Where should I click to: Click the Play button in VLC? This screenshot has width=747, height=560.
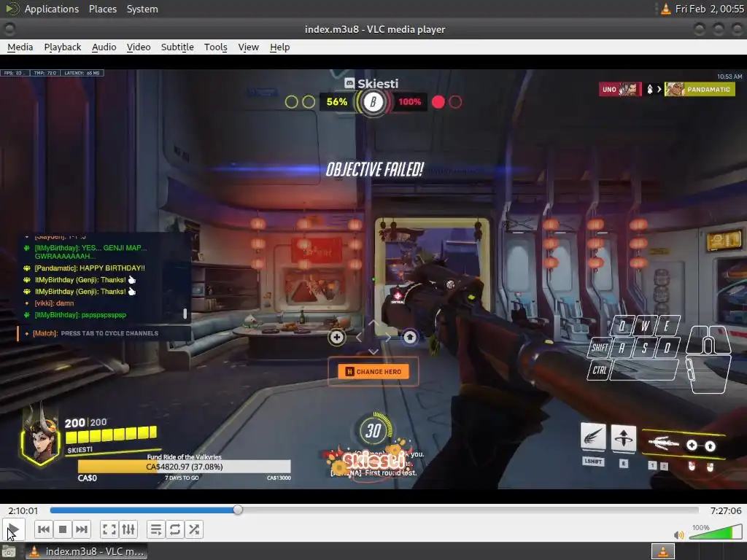click(12, 529)
